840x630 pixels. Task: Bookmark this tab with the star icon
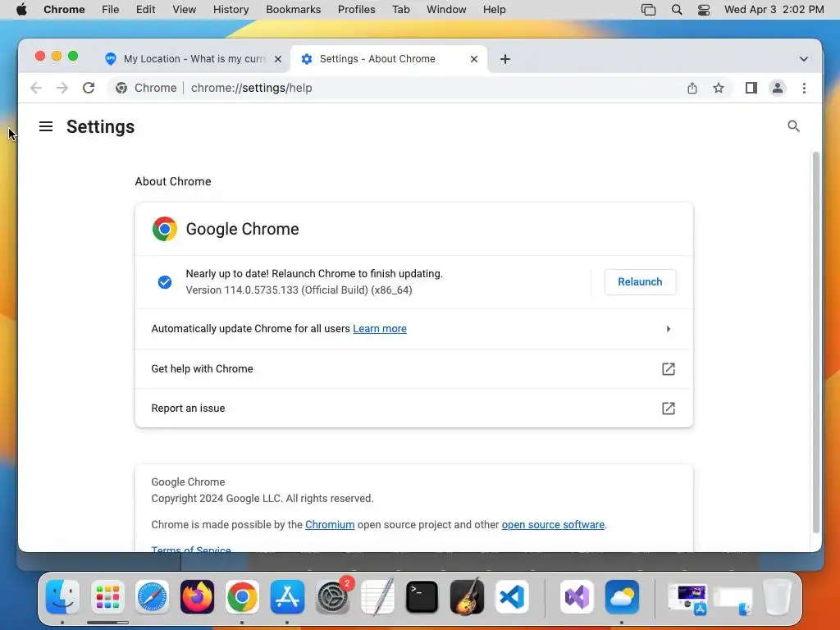(719, 88)
